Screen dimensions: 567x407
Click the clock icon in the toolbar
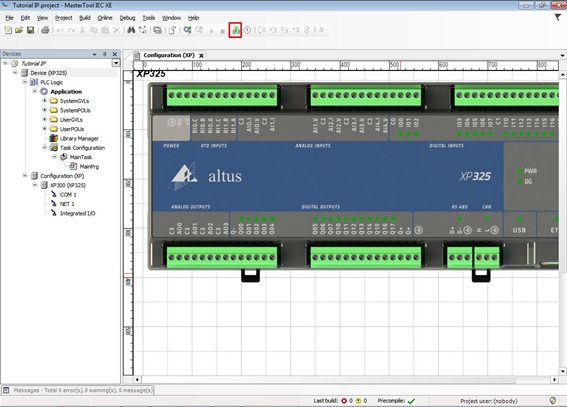click(x=247, y=30)
